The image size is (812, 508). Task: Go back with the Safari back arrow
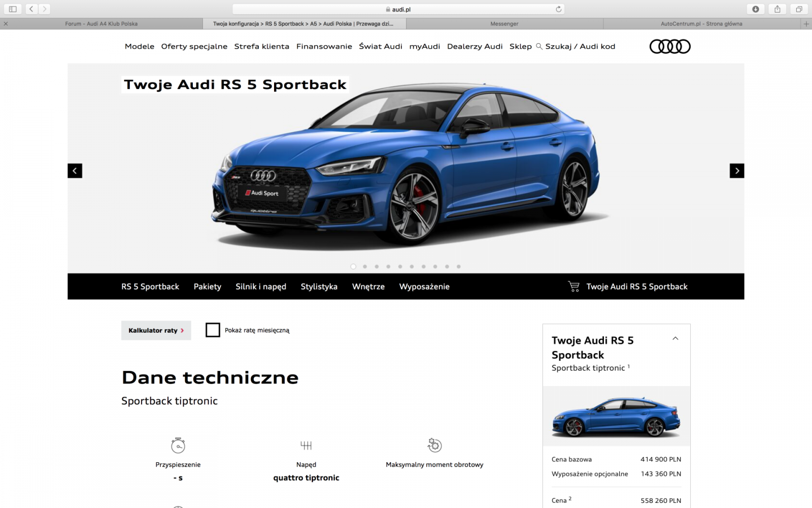[x=31, y=9]
